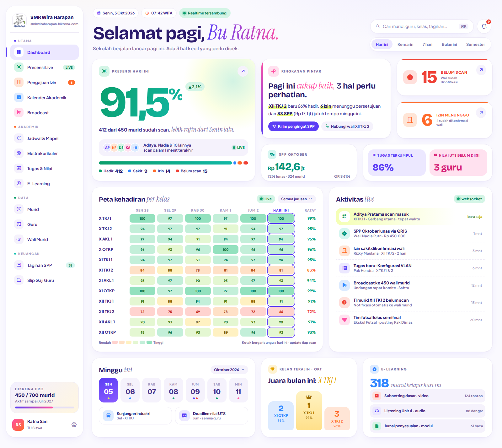Select the Semester time range
502x448 pixels.
(475, 44)
